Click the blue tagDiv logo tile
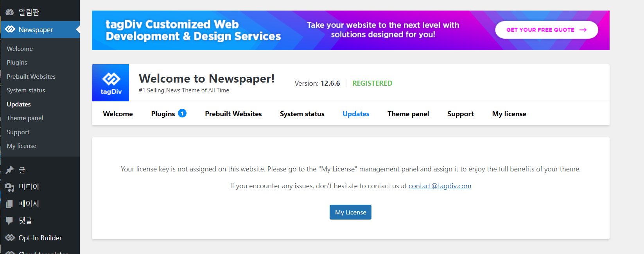644x254 pixels. pyautogui.click(x=111, y=83)
